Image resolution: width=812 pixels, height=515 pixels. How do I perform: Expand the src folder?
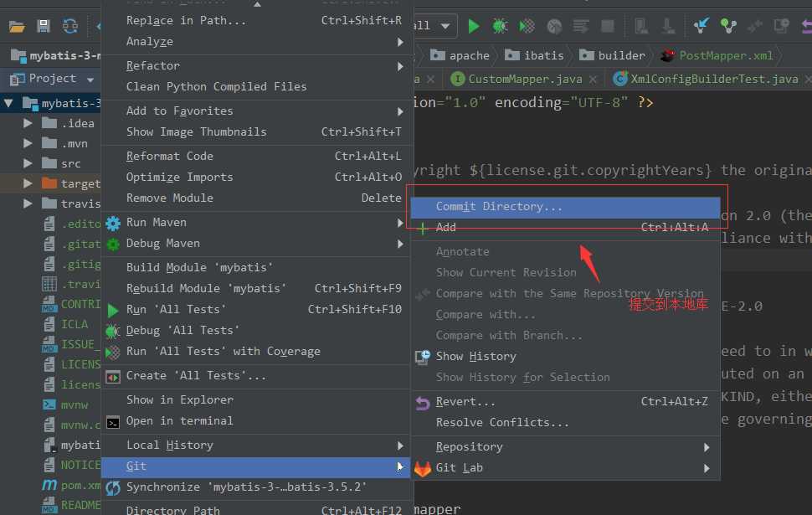click(x=28, y=163)
